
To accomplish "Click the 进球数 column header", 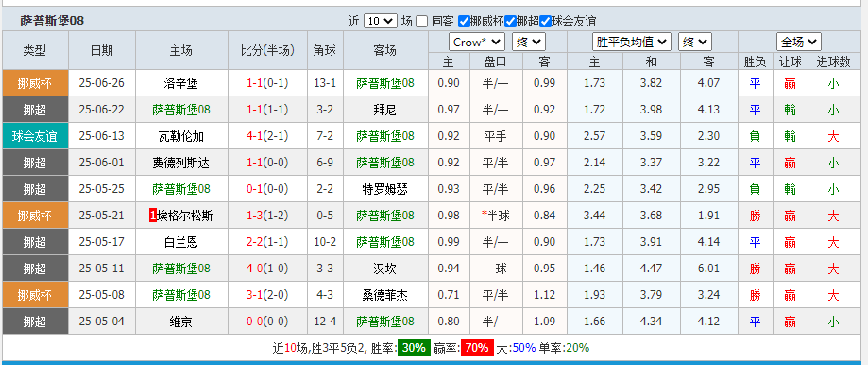I will [x=833, y=62].
